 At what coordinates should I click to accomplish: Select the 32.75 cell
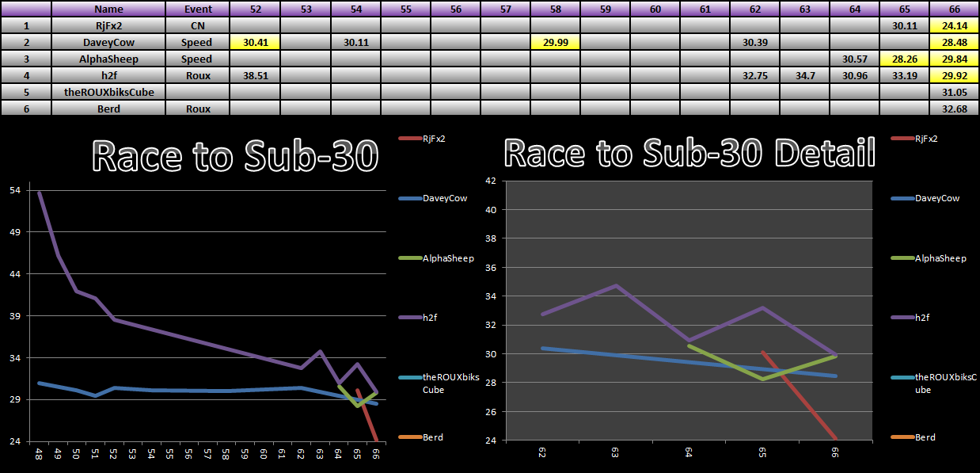tap(754, 75)
